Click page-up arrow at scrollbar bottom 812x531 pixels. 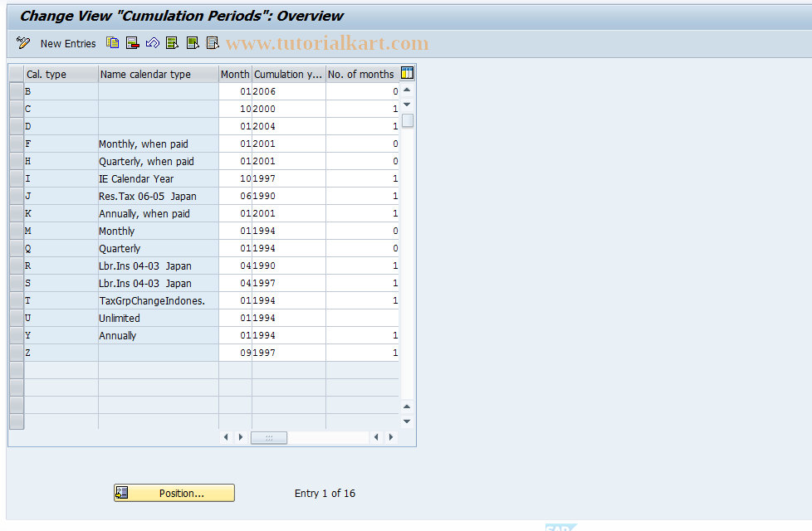pyautogui.click(x=407, y=407)
